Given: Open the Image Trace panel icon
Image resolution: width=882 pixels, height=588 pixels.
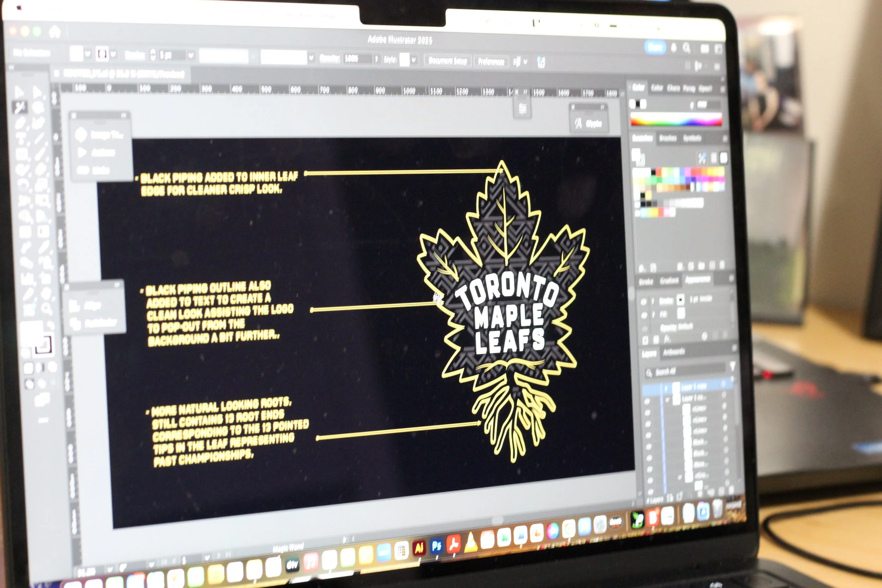Looking at the screenshot, I should click(81, 134).
